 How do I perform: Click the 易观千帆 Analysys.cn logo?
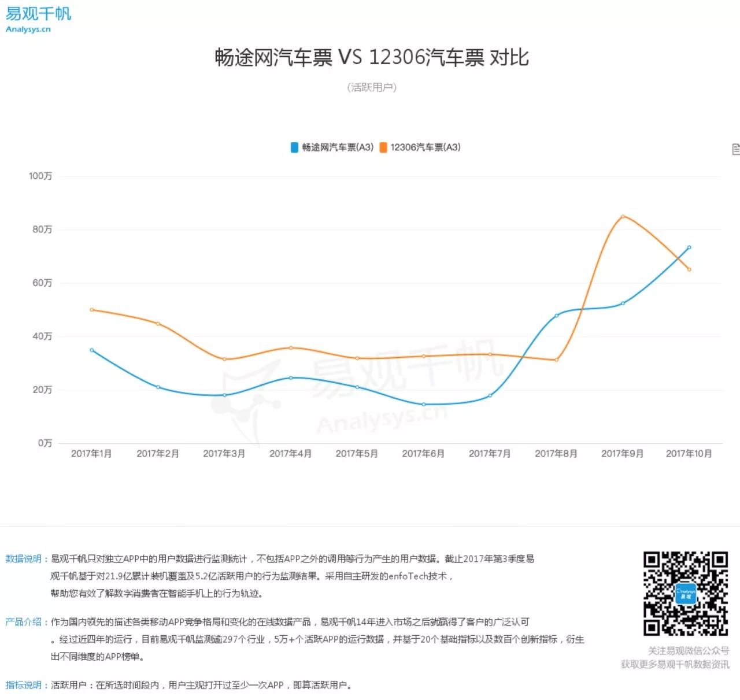[x=38, y=20]
